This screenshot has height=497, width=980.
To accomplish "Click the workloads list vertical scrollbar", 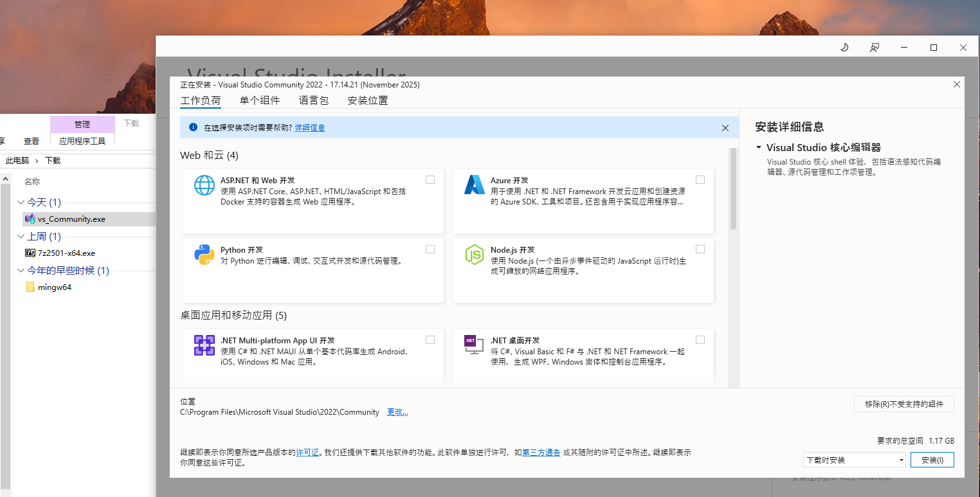I will click(x=733, y=190).
